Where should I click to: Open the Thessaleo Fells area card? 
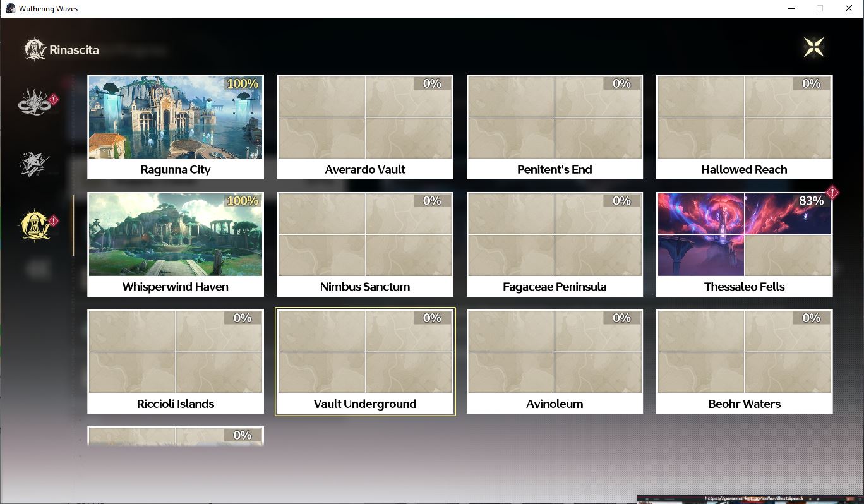tap(744, 244)
